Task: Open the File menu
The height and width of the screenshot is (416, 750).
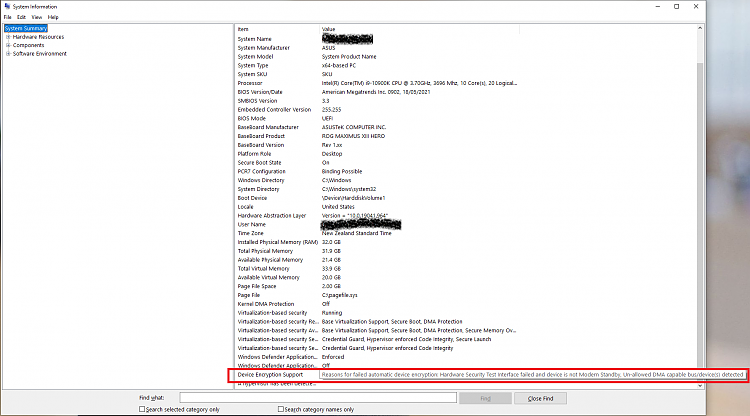Action: point(8,17)
